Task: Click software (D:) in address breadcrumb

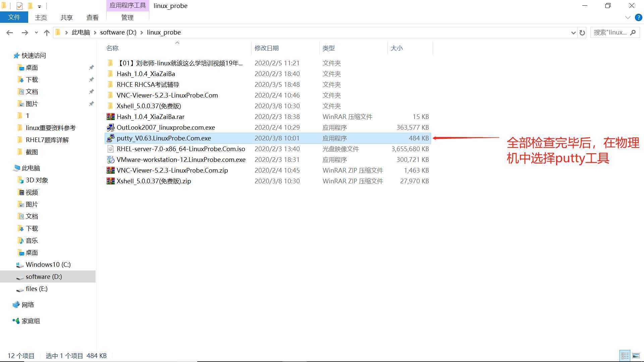Action: click(x=118, y=32)
